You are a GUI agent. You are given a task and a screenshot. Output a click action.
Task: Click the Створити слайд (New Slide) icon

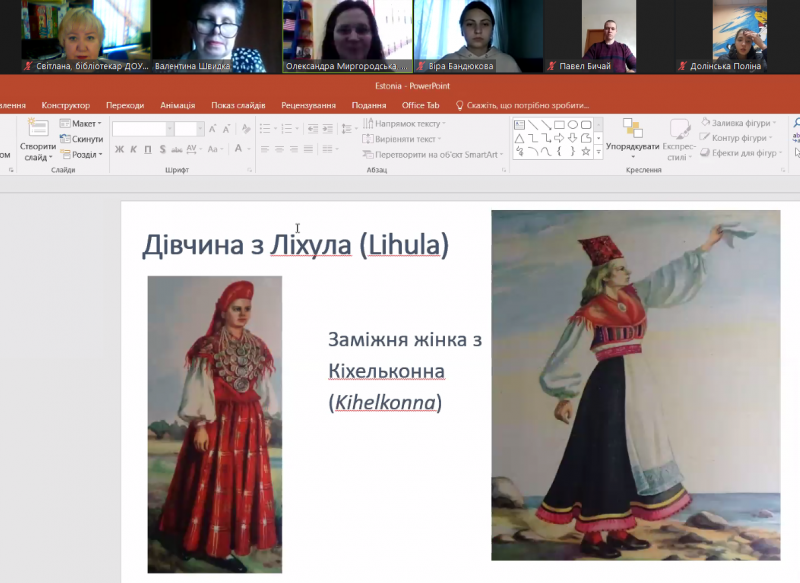point(38,128)
